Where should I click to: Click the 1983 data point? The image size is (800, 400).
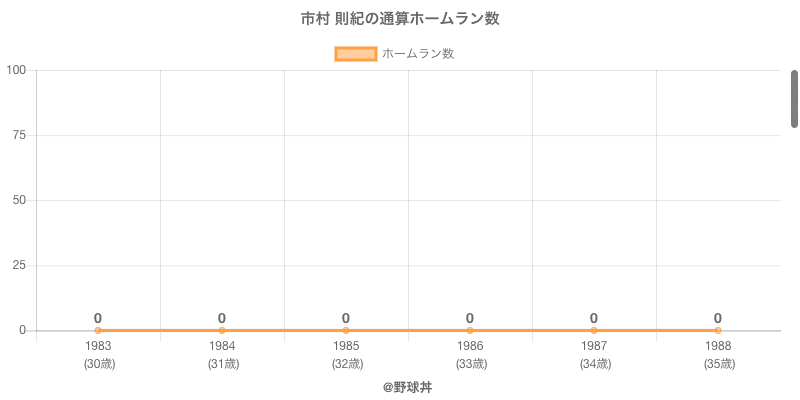coord(98,330)
